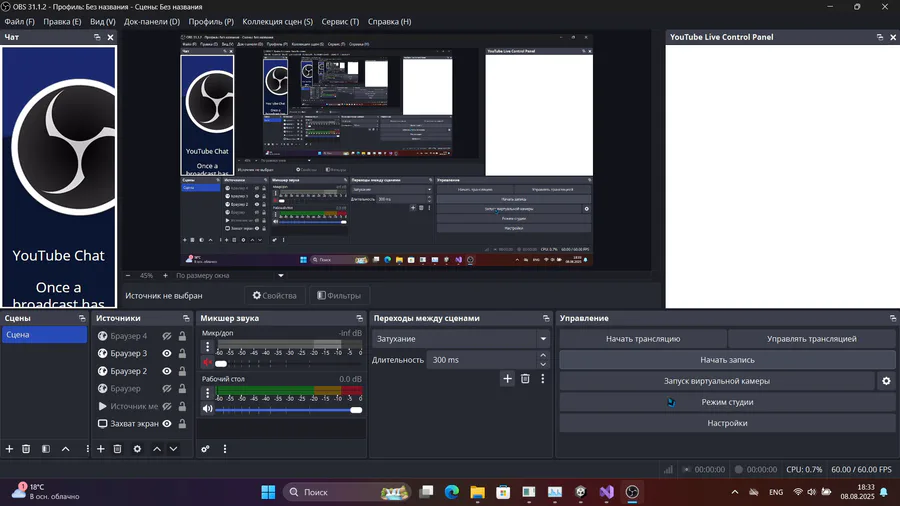Image resolution: width=900 pixels, height=506 pixels.
Task: Hide the Захват экрана source
Action: [x=166, y=423]
